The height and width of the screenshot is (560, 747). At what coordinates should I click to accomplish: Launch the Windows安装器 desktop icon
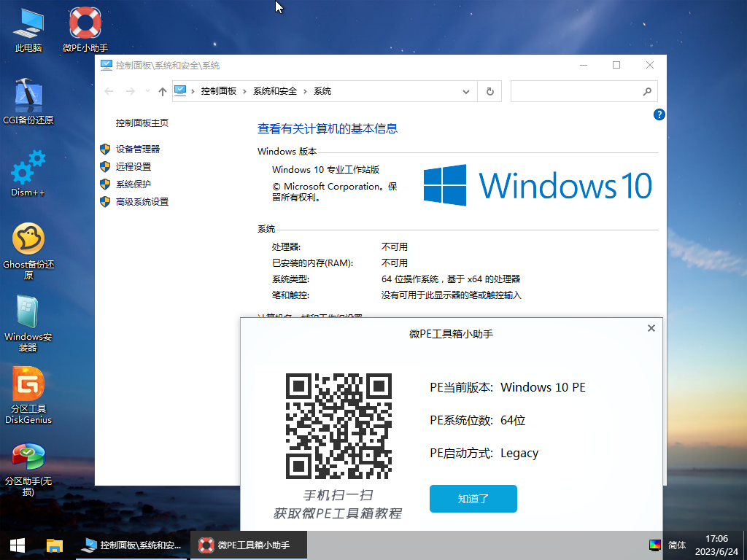coord(28,323)
